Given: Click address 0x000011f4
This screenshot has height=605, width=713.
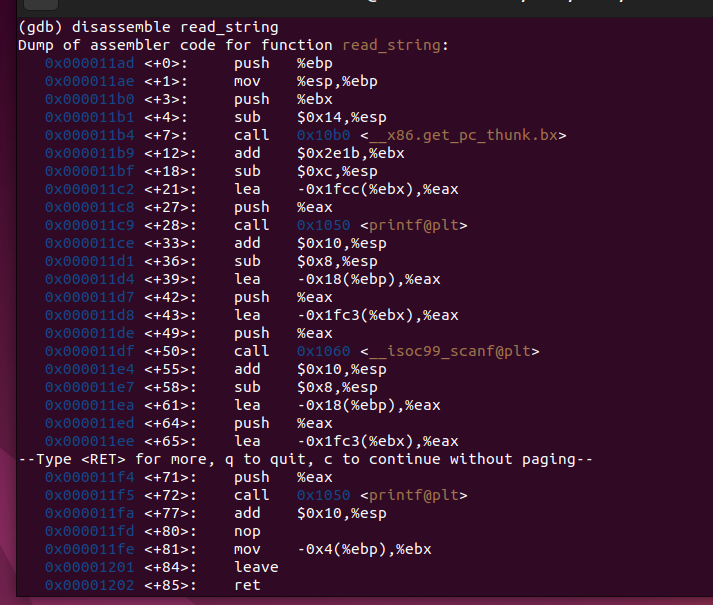Looking at the screenshot, I should pos(90,477).
